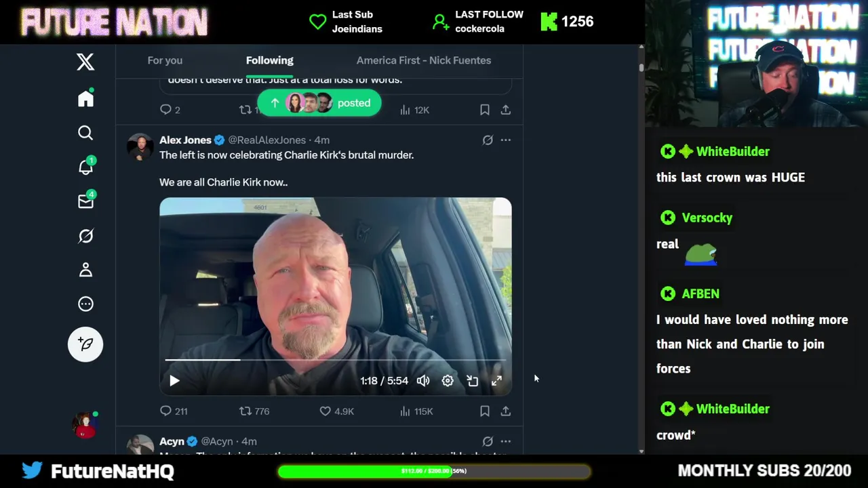Open Alex Jones display name link
Image resolution: width=868 pixels, height=488 pixels.
pyautogui.click(x=185, y=140)
